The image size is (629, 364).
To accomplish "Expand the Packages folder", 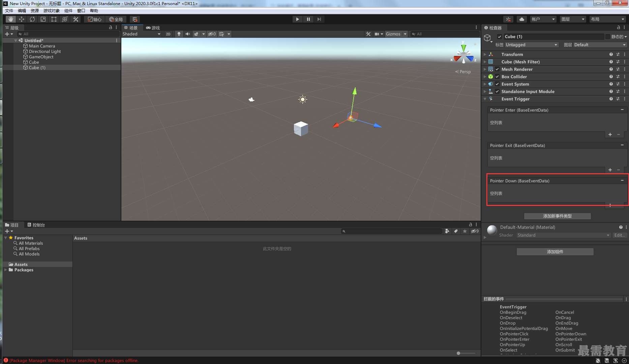I will pyautogui.click(x=6, y=270).
